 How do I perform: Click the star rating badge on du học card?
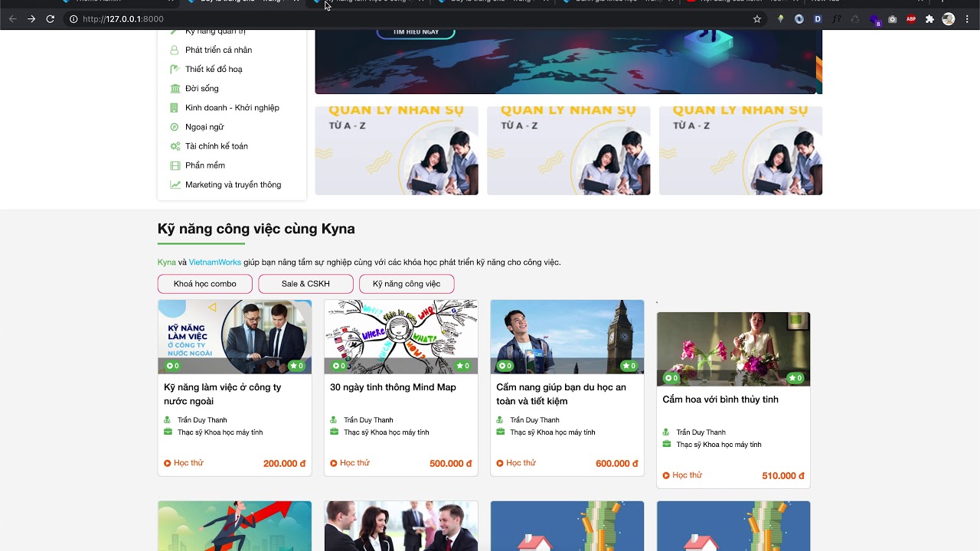click(629, 366)
